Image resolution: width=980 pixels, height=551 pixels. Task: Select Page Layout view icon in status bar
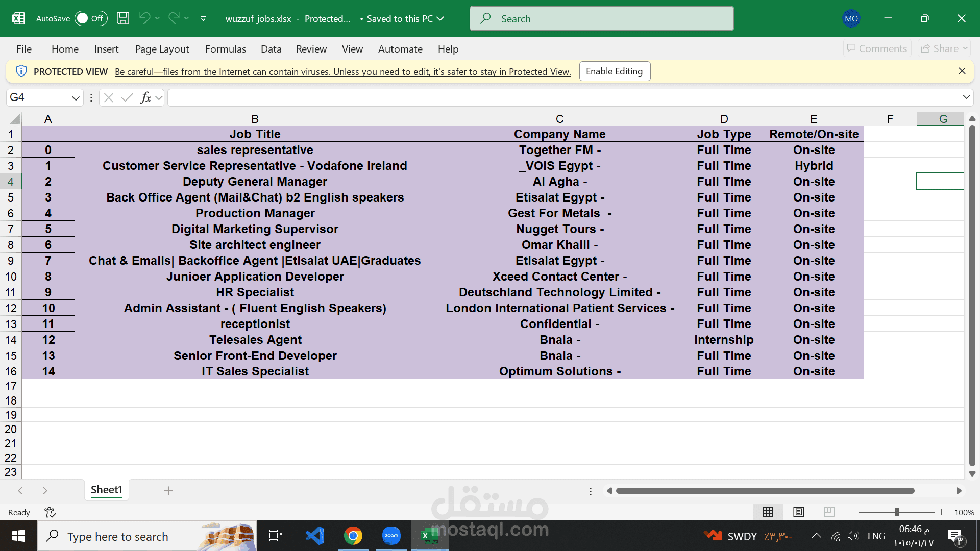[799, 512]
